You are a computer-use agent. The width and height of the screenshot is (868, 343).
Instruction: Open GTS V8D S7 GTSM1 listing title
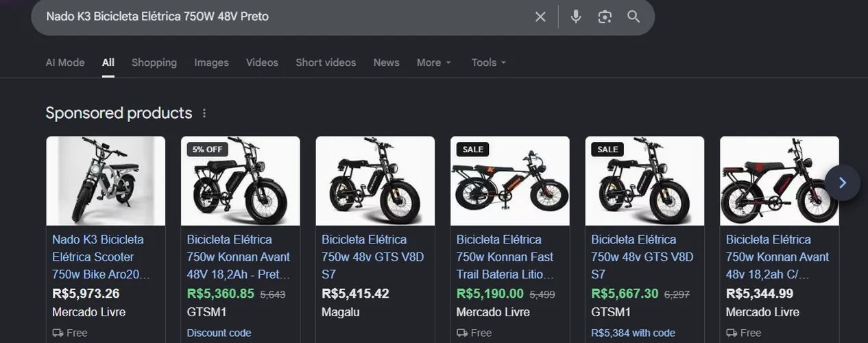click(x=642, y=257)
